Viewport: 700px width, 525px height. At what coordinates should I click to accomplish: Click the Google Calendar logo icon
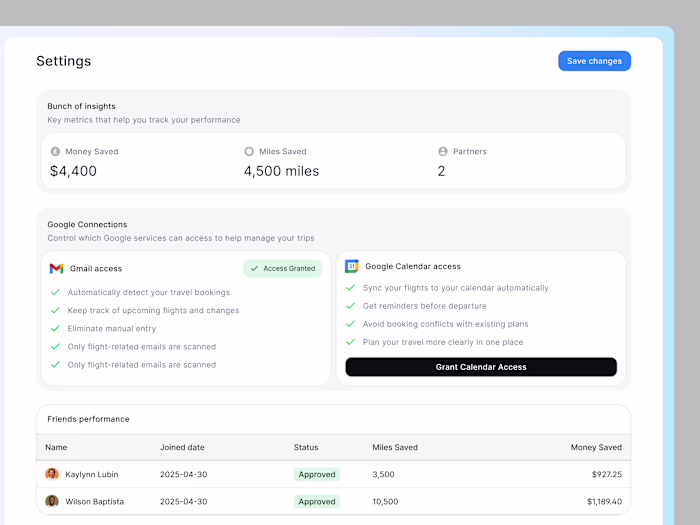[x=352, y=266]
